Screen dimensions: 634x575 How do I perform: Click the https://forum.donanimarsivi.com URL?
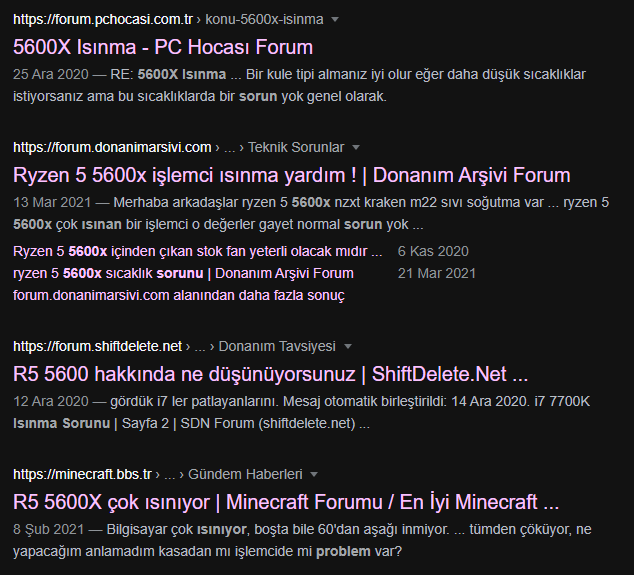pos(112,148)
